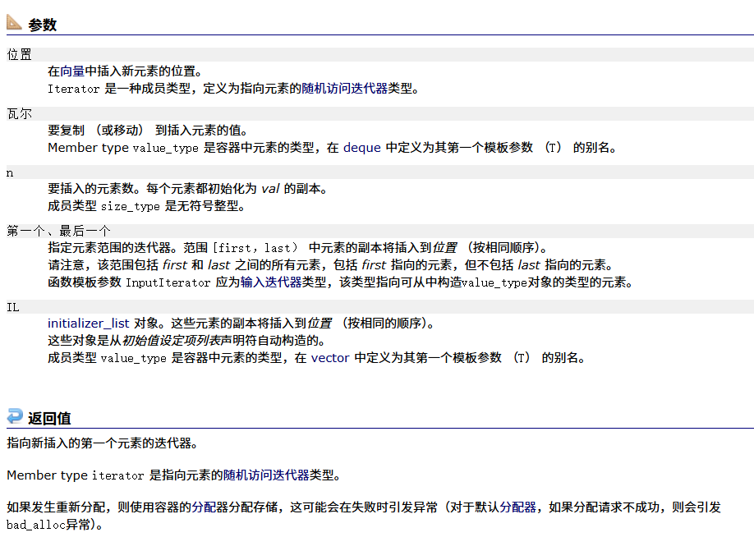Click the size_type code text
754x560 pixels.
[x=131, y=206]
